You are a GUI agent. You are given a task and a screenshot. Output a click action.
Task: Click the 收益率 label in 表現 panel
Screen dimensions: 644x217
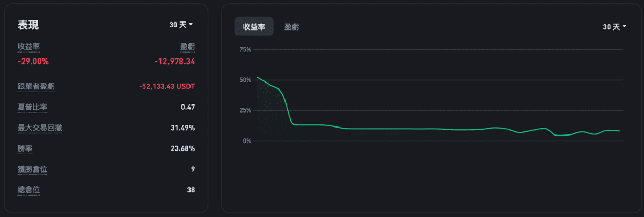[28, 48]
